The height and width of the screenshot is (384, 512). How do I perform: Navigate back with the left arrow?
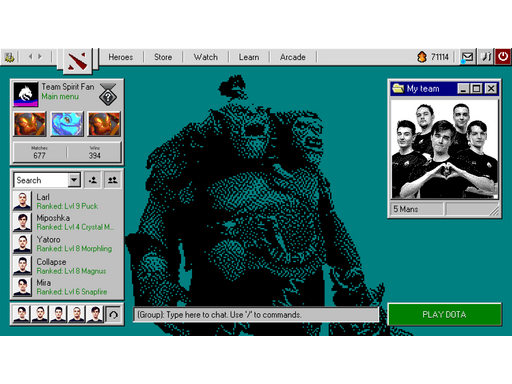(31, 57)
